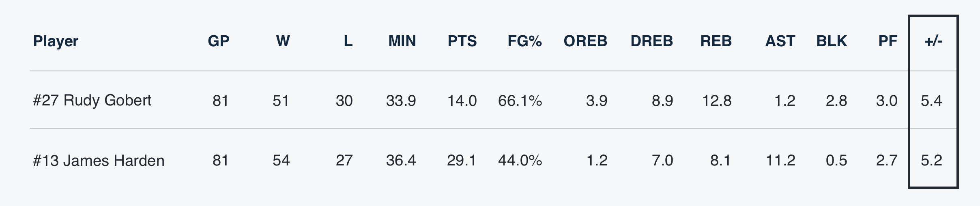Sort by GP column header
980x206 pixels.
[x=219, y=41]
